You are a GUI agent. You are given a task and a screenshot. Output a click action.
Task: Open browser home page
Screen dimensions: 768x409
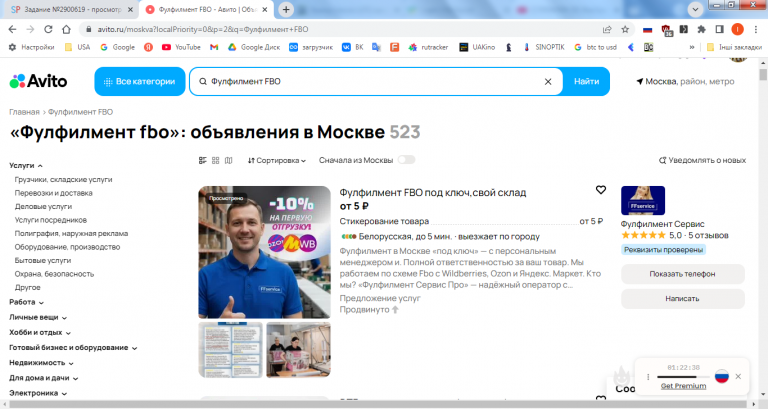[x=66, y=29]
